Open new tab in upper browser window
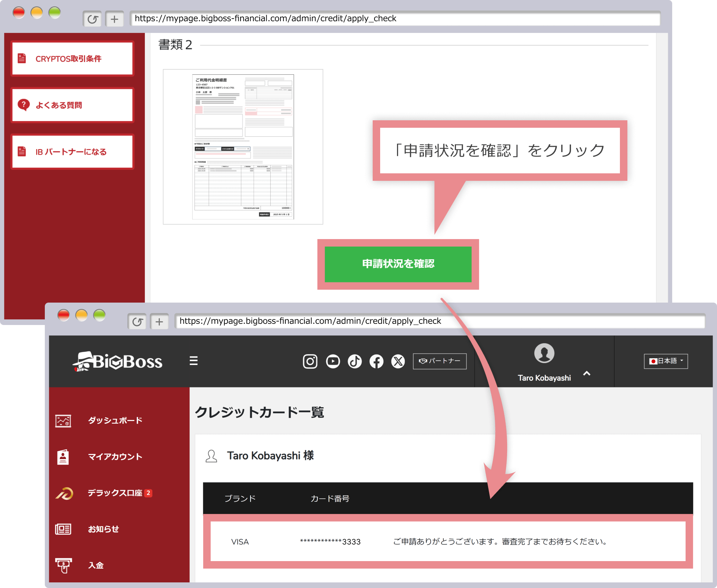 [114, 19]
